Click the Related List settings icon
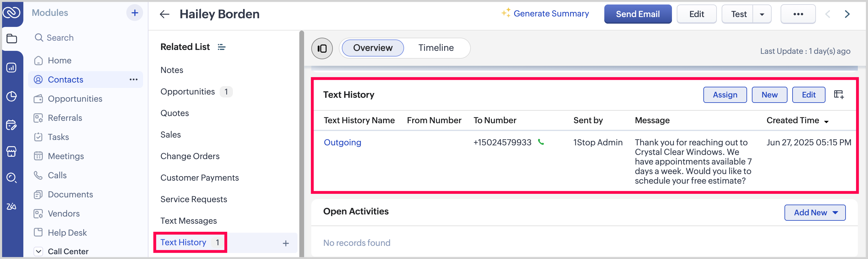 (x=221, y=47)
